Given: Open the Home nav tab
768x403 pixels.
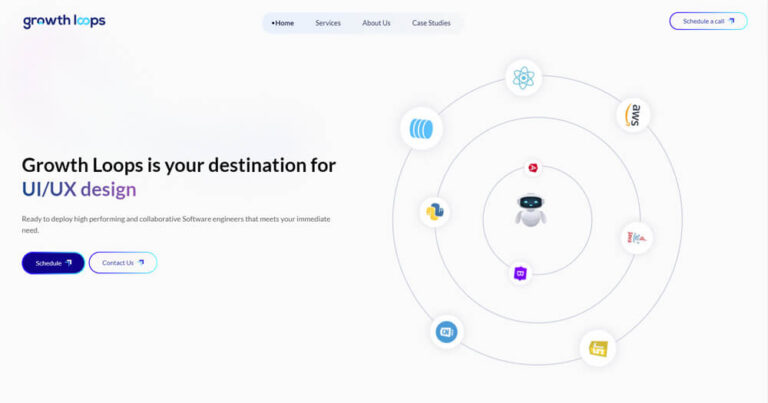Looking at the screenshot, I should pyautogui.click(x=284, y=23).
